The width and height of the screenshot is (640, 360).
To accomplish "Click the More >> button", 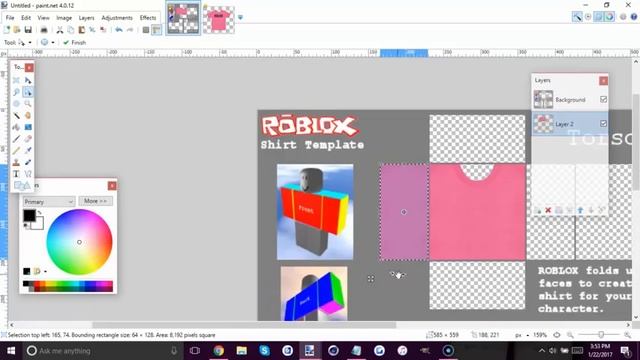I will pos(96,201).
